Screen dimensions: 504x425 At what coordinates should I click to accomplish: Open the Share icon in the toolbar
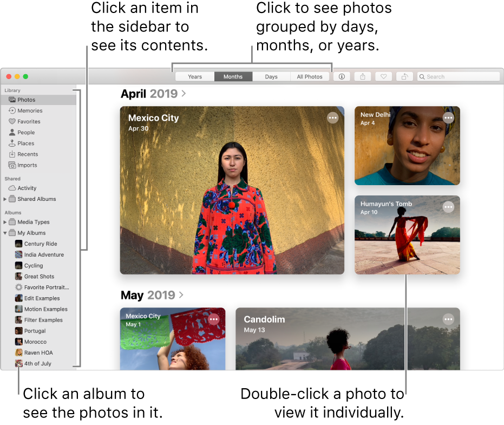tap(362, 76)
